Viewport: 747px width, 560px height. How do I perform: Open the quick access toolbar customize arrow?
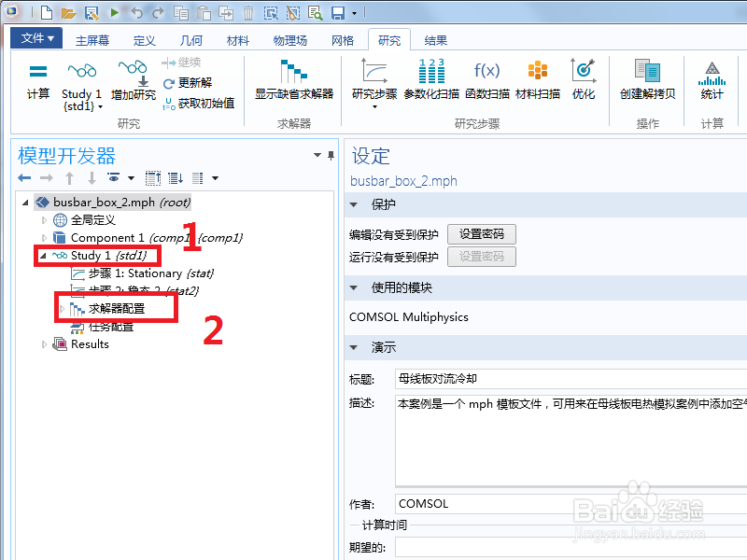coord(354,13)
